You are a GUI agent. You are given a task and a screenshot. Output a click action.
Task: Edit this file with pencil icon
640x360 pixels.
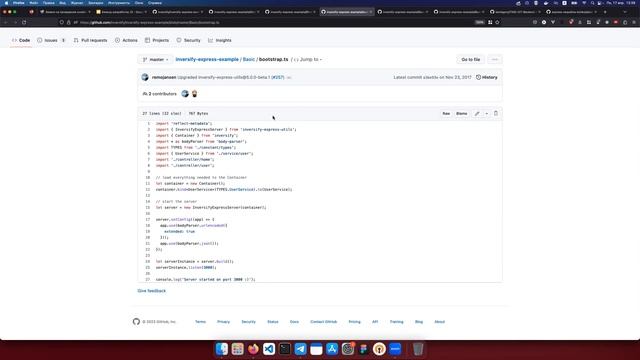pos(477,113)
